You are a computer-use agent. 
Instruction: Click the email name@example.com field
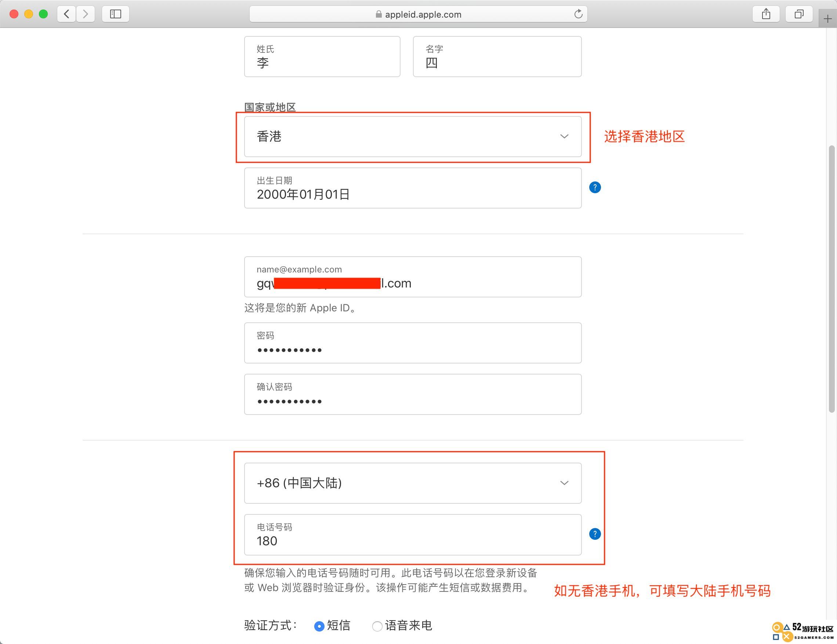(413, 277)
